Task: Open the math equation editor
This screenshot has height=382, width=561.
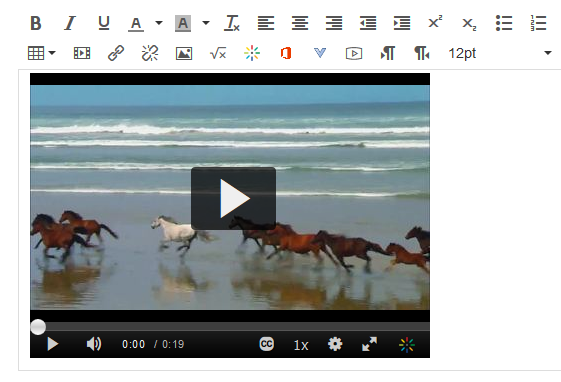Action: point(218,54)
